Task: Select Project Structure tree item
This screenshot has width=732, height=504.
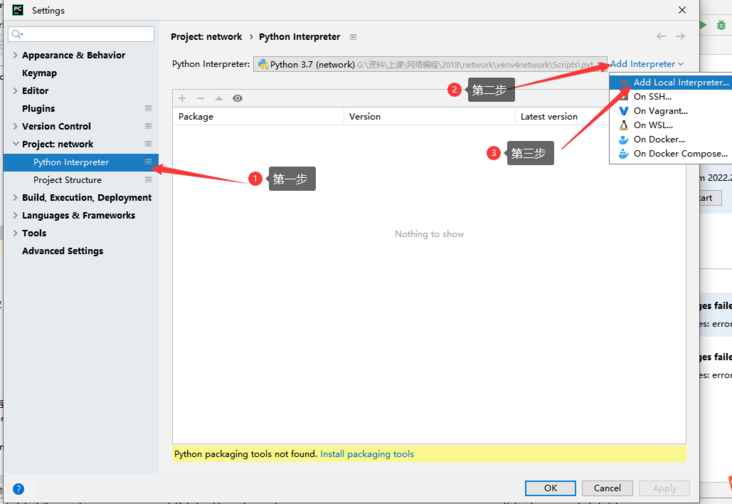Action: point(67,180)
